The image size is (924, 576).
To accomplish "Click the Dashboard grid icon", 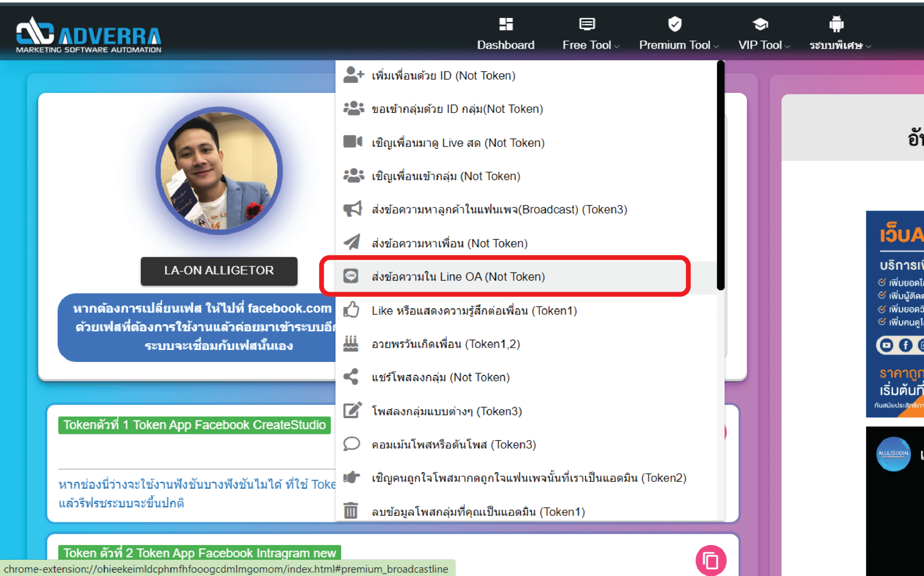I will tap(506, 25).
